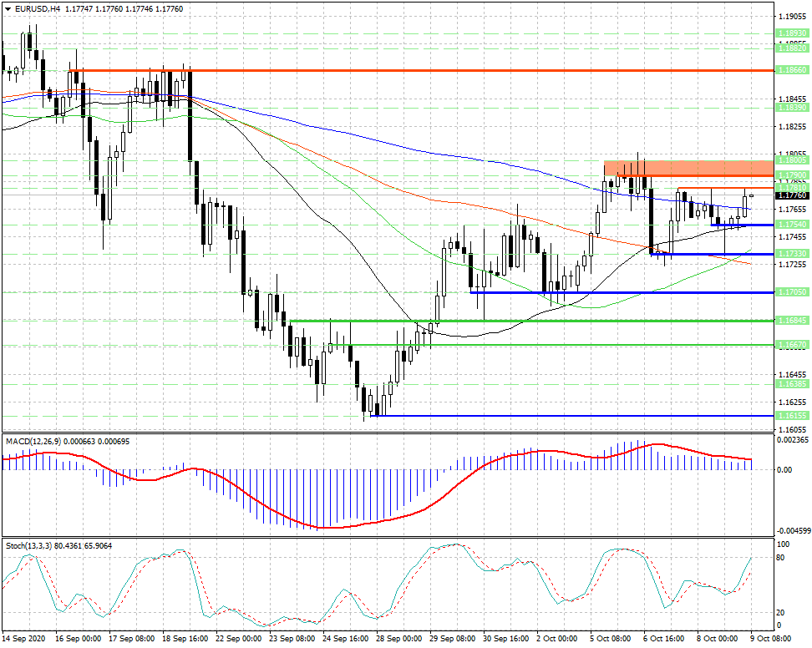The image size is (812, 648).
Task: Click the 1.16055 price scale value
Action: (x=792, y=429)
